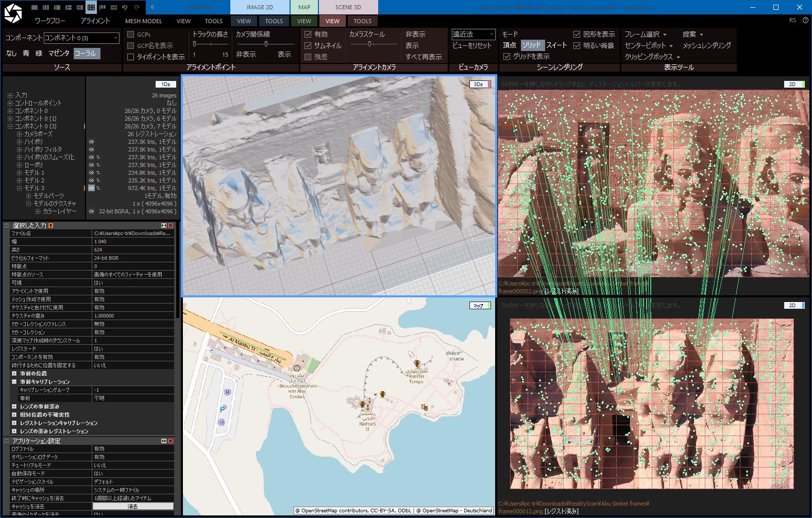Pin the 選択した入力 panel with orange pin icon

coord(50,226)
